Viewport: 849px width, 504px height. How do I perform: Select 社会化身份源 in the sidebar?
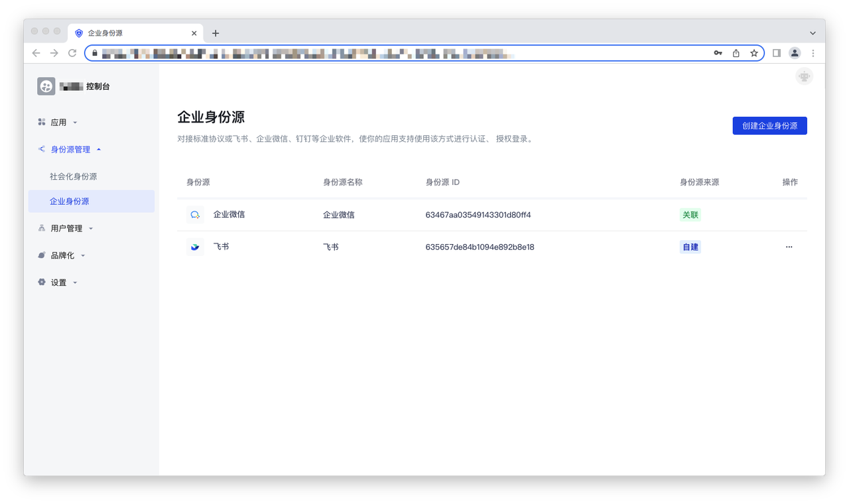point(74,177)
